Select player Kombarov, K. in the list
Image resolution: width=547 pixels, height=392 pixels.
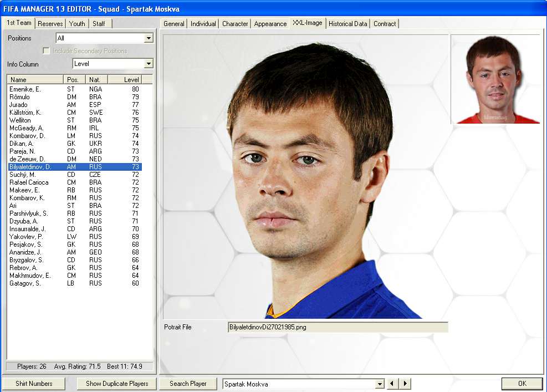point(75,198)
